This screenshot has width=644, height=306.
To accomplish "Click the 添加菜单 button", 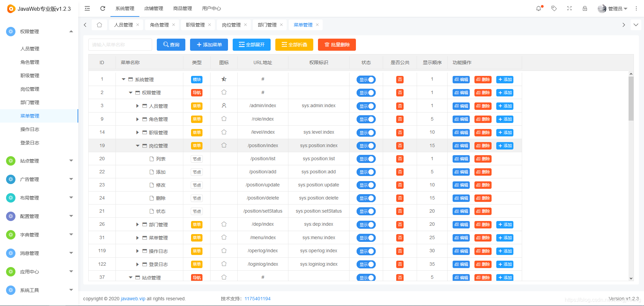I will tap(209, 45).
